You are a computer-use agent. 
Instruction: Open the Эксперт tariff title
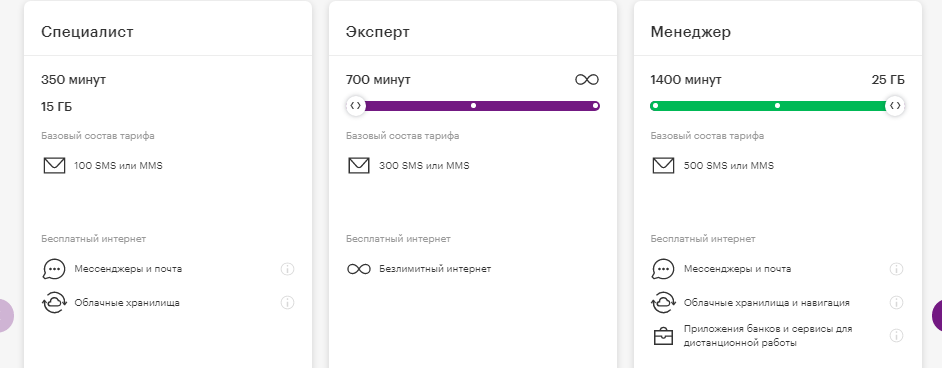click(x=378, y=32)
